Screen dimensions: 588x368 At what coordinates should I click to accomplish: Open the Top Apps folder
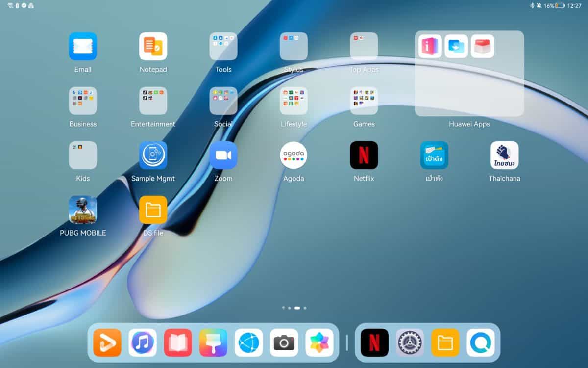click(x=364, y=46)
